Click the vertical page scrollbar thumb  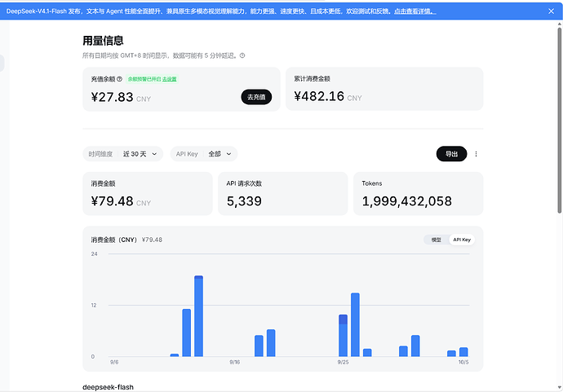click(560, 120)
